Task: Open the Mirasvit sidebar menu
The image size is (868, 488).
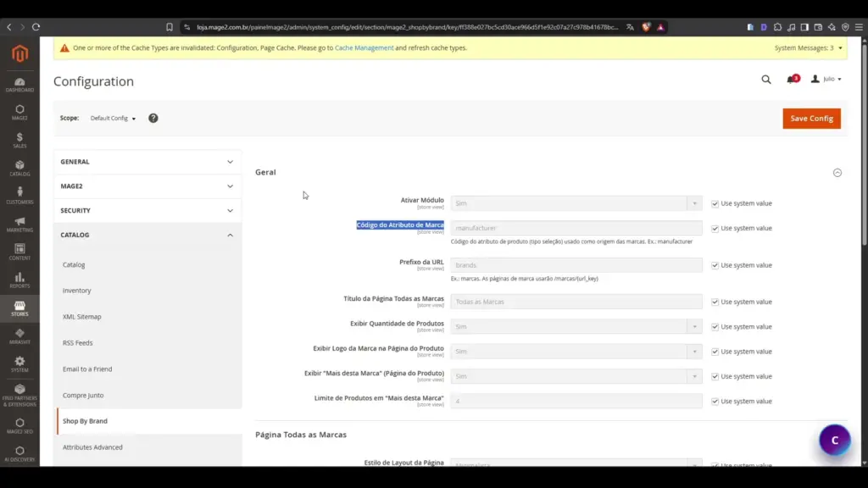Action: coord(20,336)
